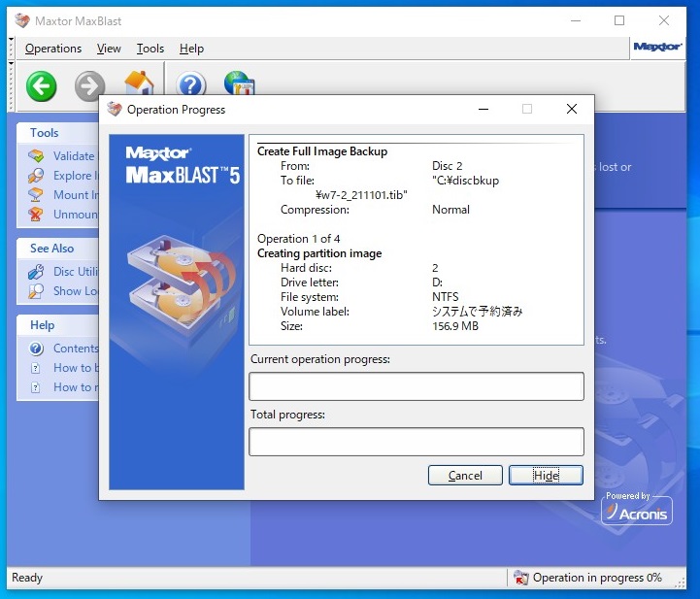The image size is (700, 599).
Task: Click the Unmount Image red X icon
Action: tap(36, 215)
